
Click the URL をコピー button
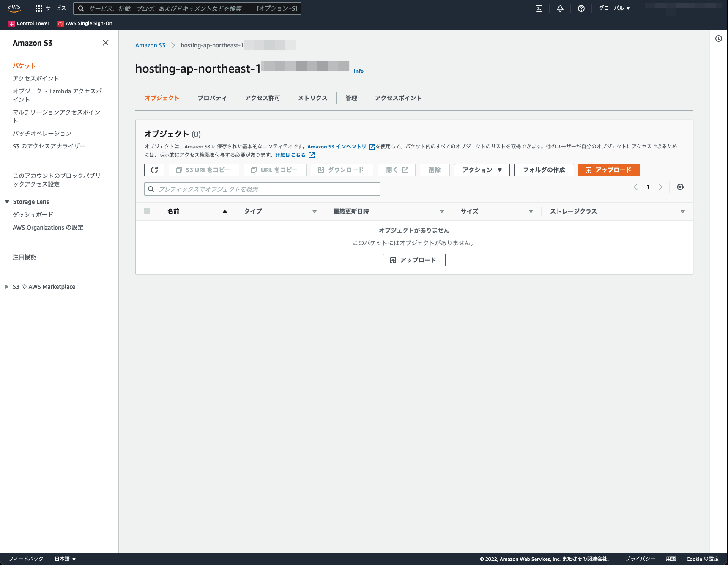275,170
